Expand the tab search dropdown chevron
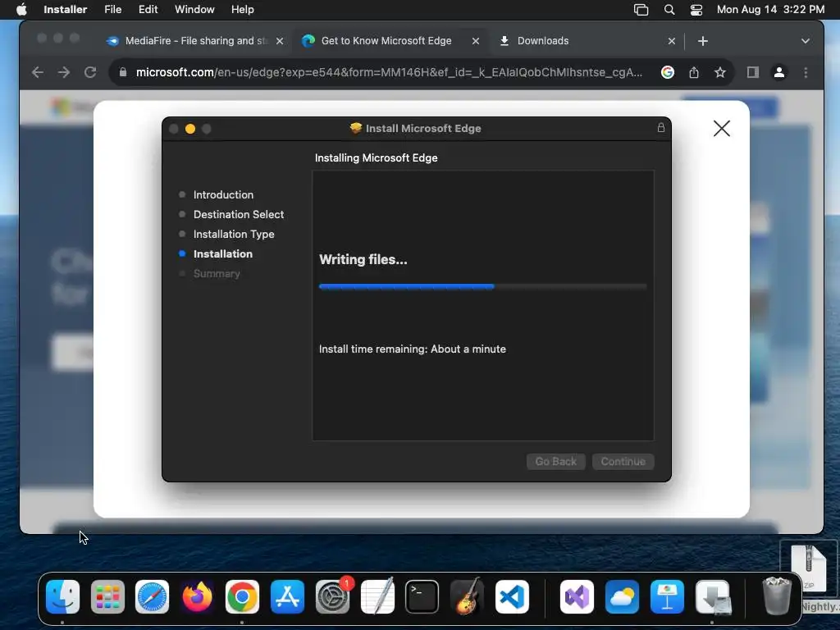The height and width of the screenshot is (630, 840). 806,41
